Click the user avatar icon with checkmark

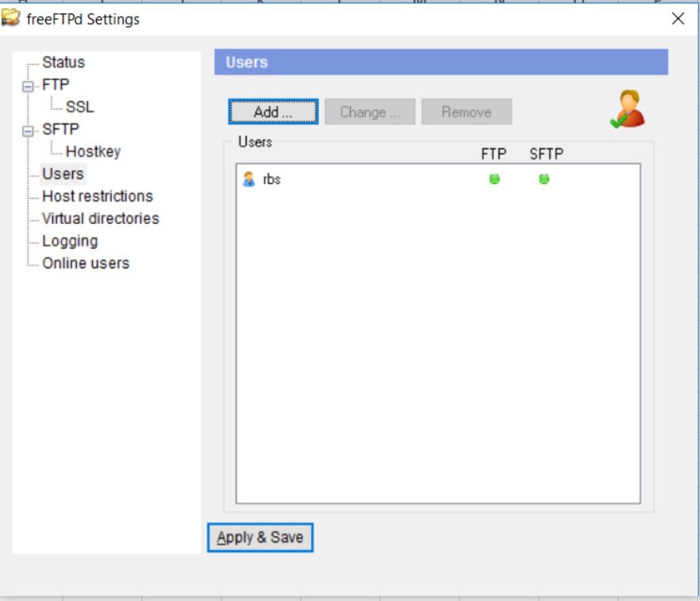click(x=628, y=110)
